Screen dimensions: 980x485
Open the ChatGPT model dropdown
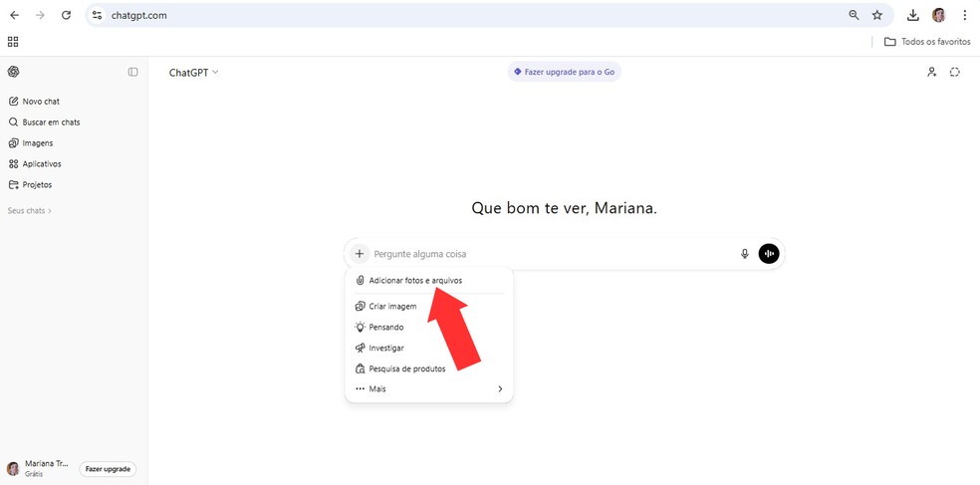coord(194,73)
